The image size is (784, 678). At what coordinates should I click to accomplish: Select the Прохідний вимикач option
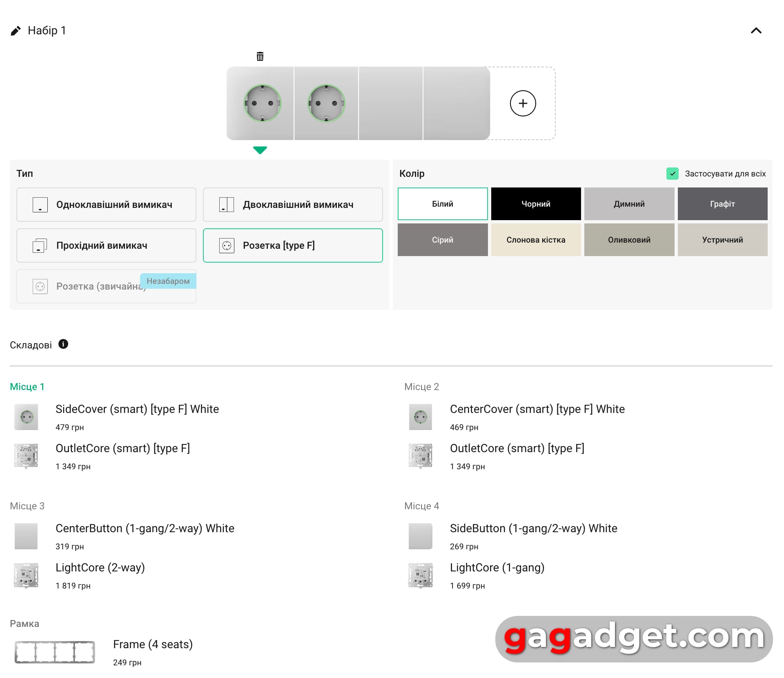(x=106, y=245)
